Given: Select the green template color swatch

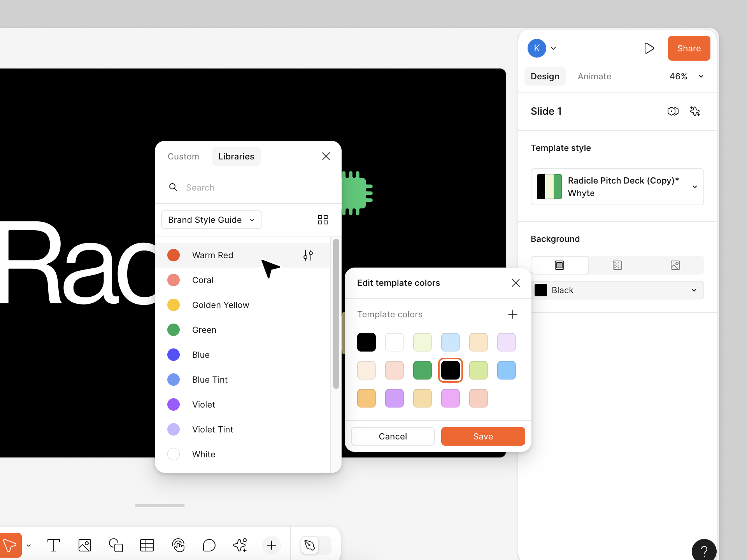Looking at the screenshot, I should pos(423,370).
